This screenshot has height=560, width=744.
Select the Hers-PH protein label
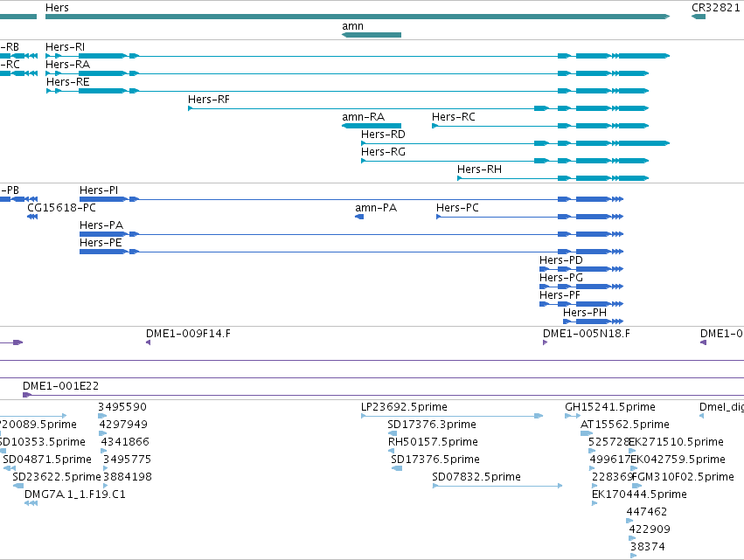pos(585,313)
